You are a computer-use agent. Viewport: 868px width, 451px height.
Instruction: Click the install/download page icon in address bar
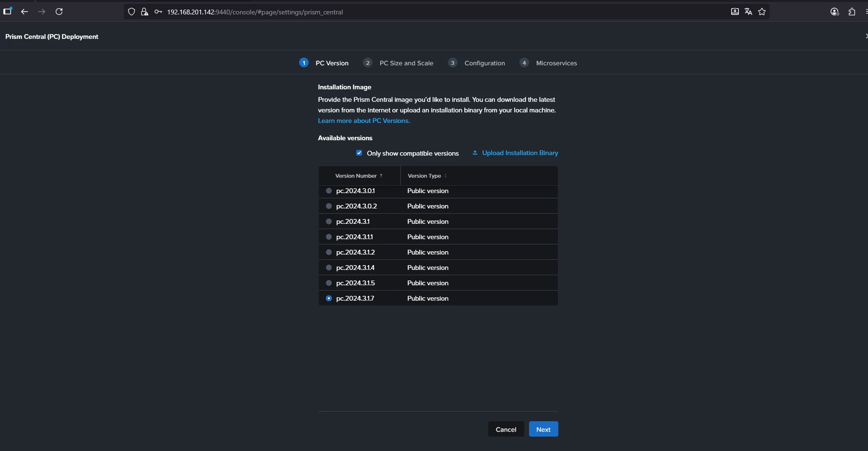click(735, 12)
